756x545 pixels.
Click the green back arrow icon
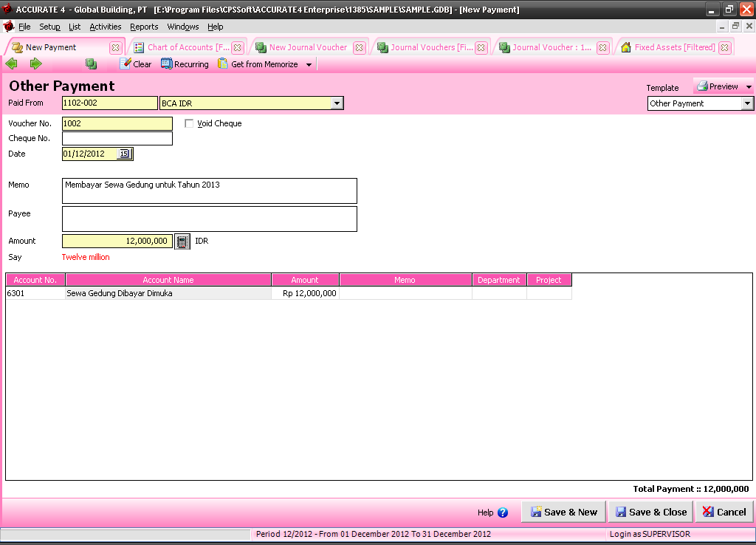[11, 64]
